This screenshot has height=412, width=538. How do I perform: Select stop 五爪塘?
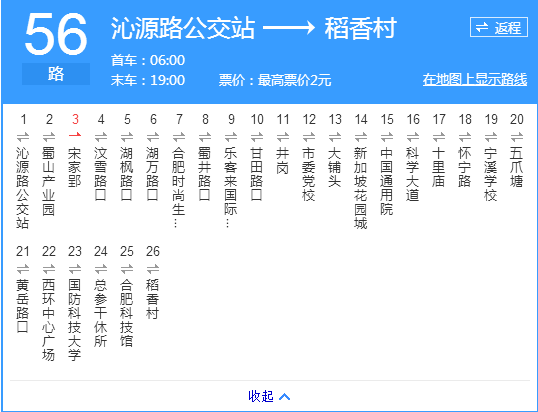[x=517, y=167]
